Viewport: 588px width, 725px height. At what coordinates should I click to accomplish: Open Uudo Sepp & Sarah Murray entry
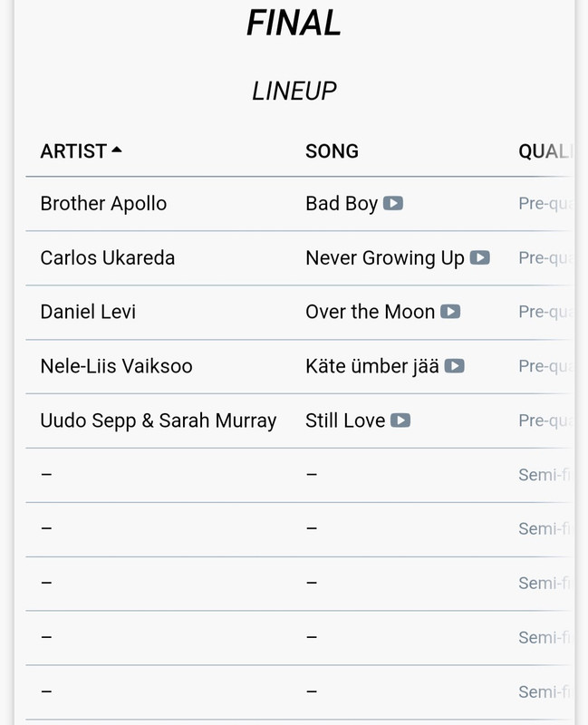point(158,420)
